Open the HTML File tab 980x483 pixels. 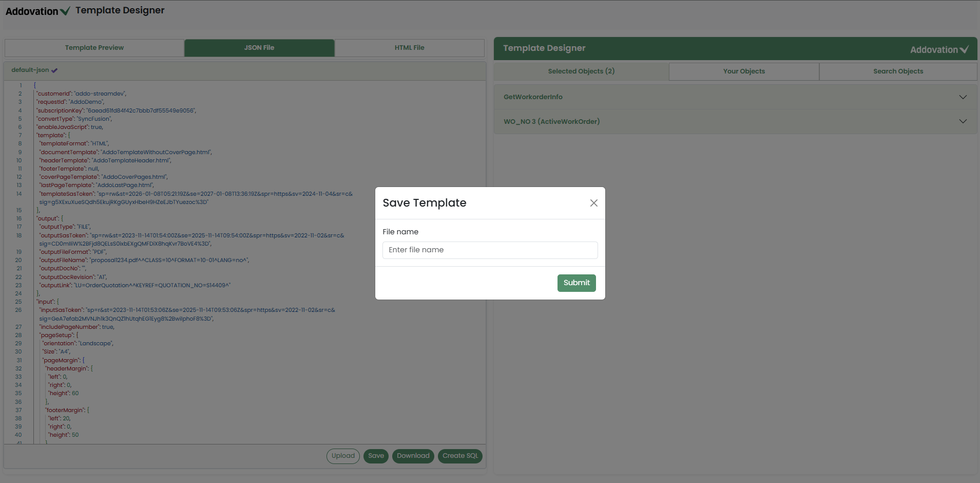(409, 48)
